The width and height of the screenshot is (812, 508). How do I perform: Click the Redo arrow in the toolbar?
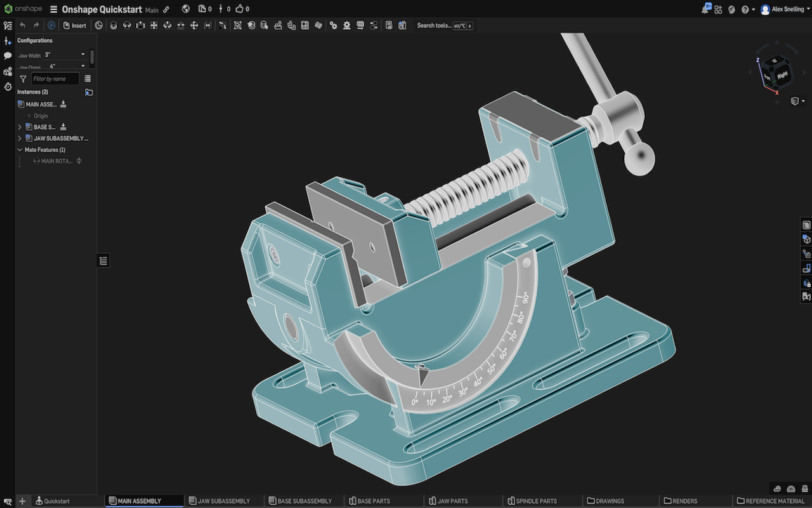pyautogui.click(x=36, y=25)
